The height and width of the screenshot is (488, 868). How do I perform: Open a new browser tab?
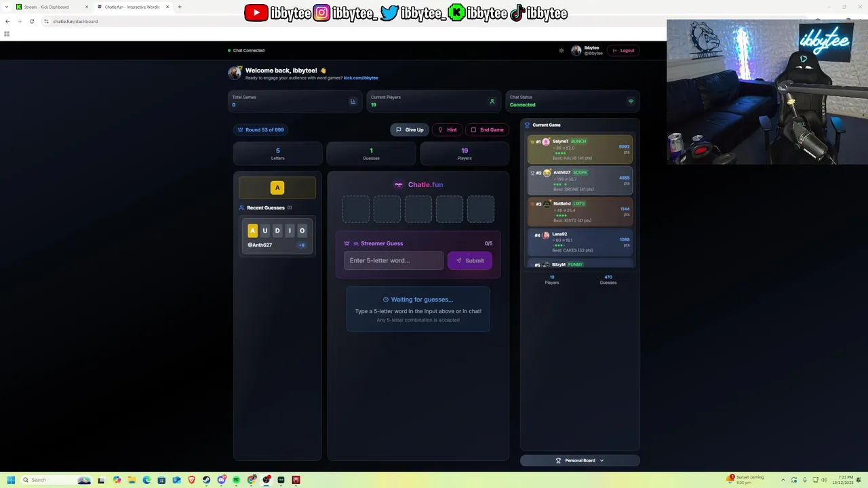coord(180,7)
